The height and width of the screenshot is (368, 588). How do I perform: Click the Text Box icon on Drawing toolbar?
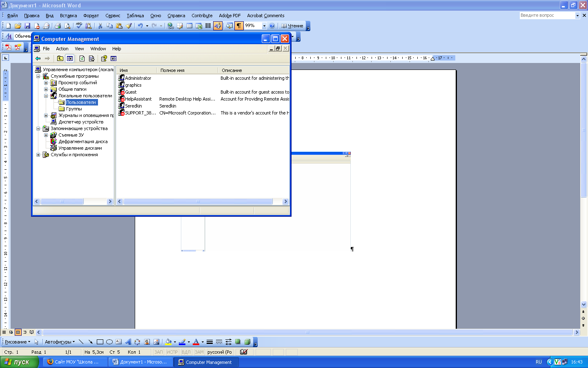point(119,342)
